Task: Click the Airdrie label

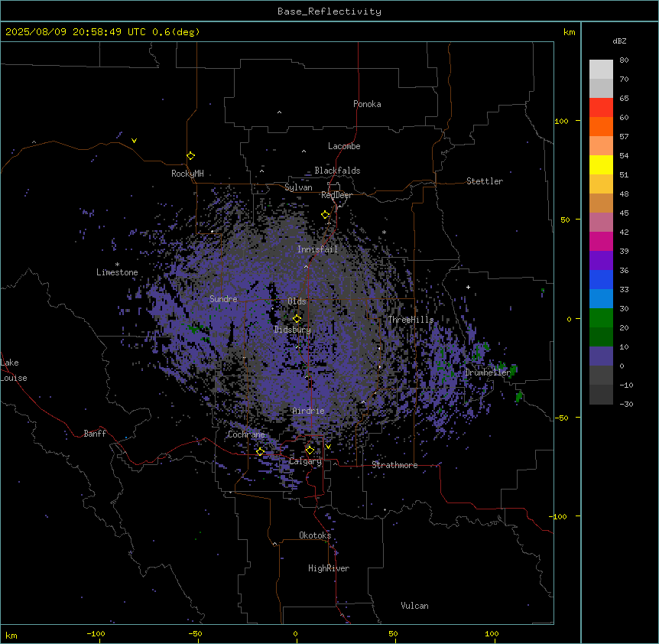Action: tap(309, 411)
